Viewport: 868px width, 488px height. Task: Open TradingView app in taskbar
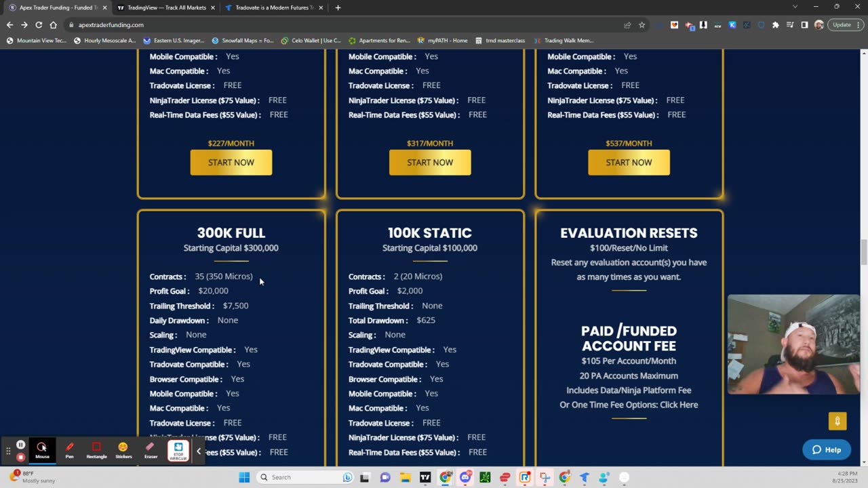click(x=425, y=477)
